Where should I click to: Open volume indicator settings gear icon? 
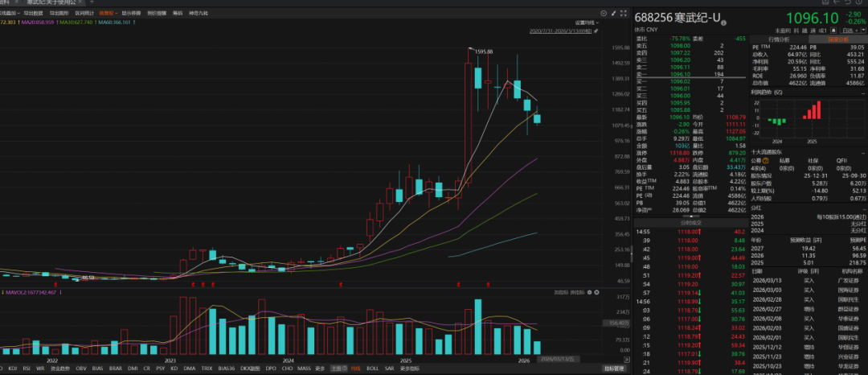point(590,292)
